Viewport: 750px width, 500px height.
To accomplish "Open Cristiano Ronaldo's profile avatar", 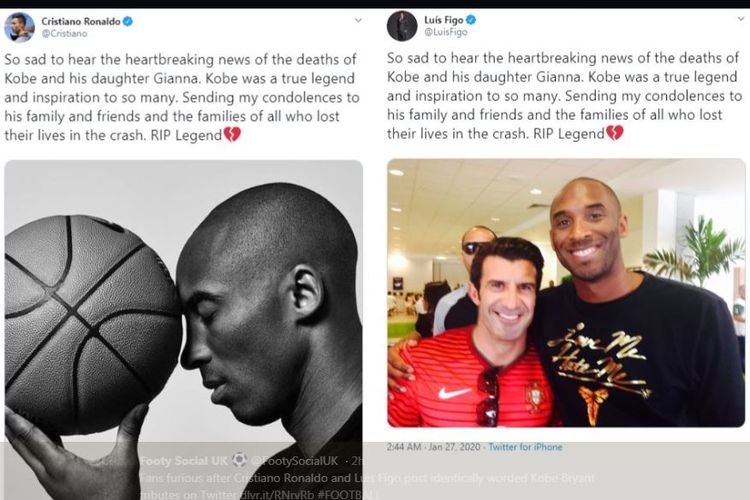I will [19, 27].
